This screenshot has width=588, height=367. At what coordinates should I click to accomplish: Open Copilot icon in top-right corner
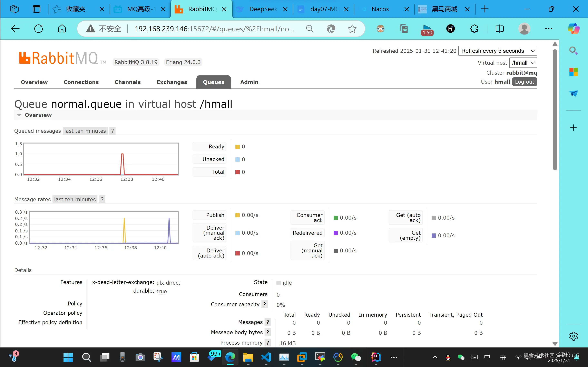(574, 29)
